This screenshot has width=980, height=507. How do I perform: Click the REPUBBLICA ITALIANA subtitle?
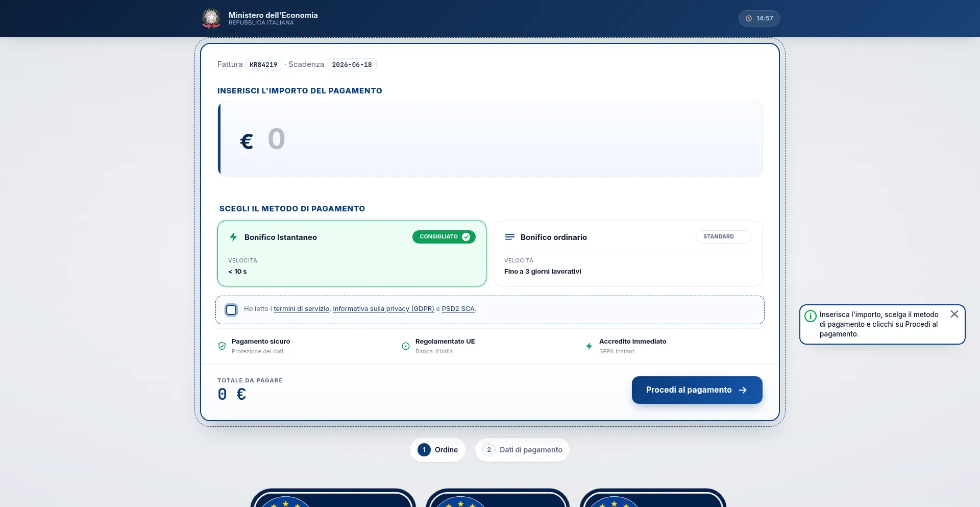[x=261, y=23]
